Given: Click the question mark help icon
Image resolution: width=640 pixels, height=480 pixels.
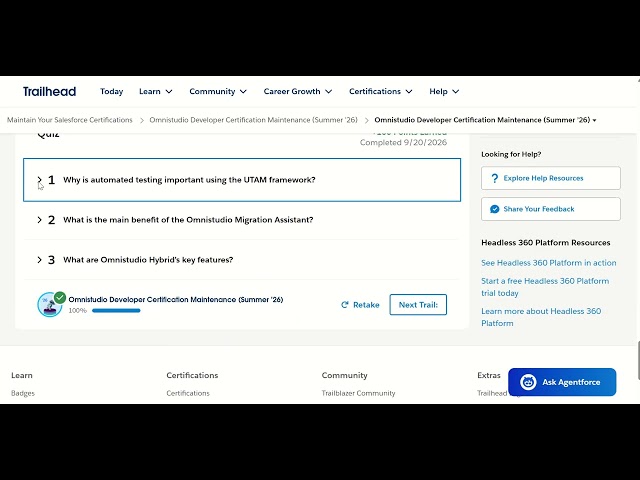Looking at the screenshot, I should (495, 178).
